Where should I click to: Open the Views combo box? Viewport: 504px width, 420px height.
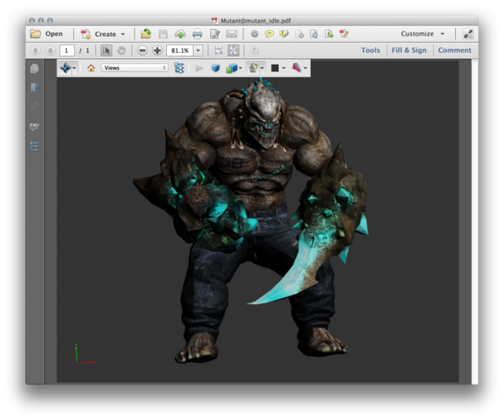(x=135, y=68)
